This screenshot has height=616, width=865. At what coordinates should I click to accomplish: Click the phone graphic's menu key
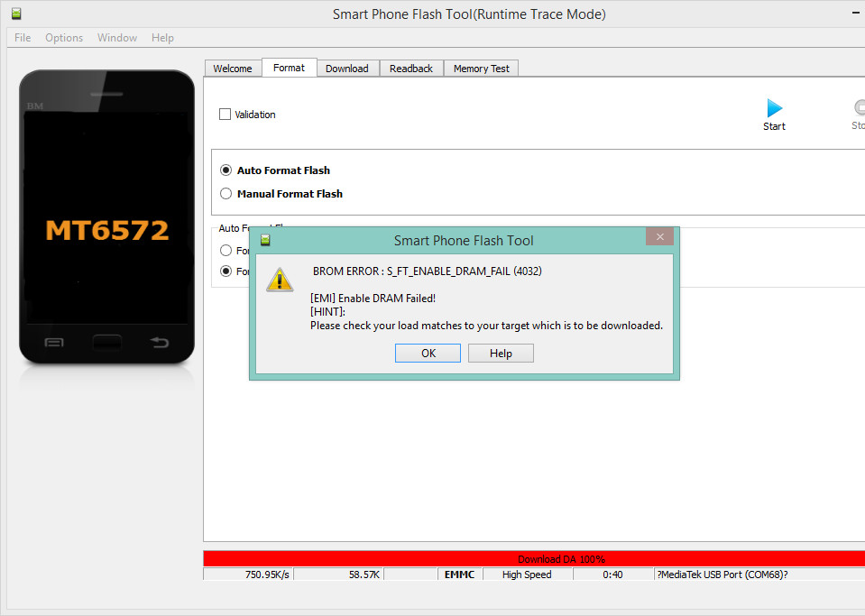54,343
